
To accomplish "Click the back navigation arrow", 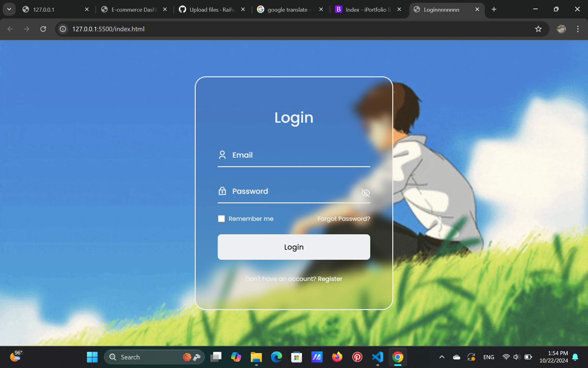I will point(10,29).
